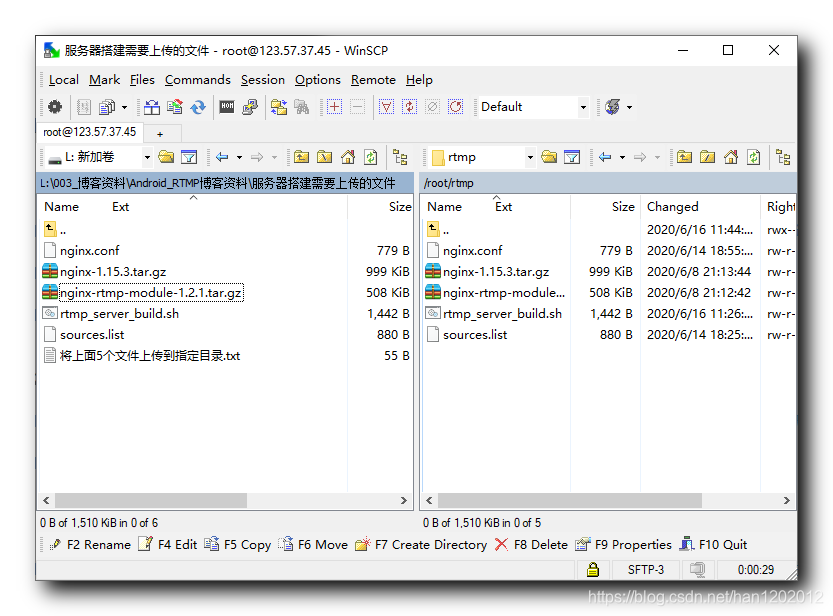
Task: Switch to the root@123.57.37.45 session tab
Action: coord(90,132)
